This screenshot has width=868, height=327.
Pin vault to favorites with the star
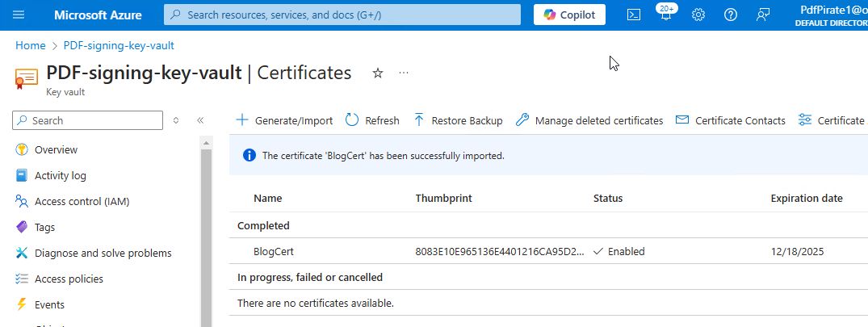point(378,73)
